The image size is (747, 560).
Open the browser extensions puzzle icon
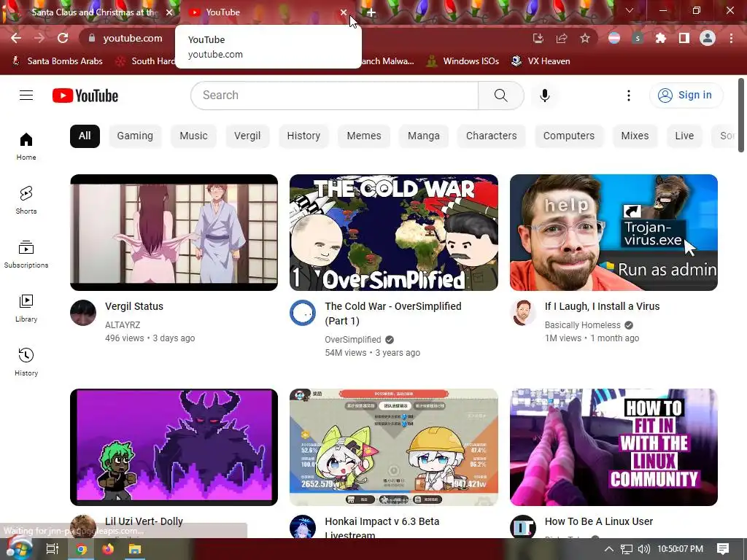tap(661, 38)
